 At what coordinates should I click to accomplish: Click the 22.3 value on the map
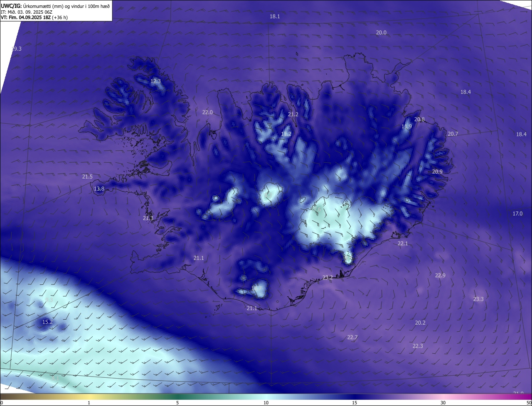click(418, 346)
